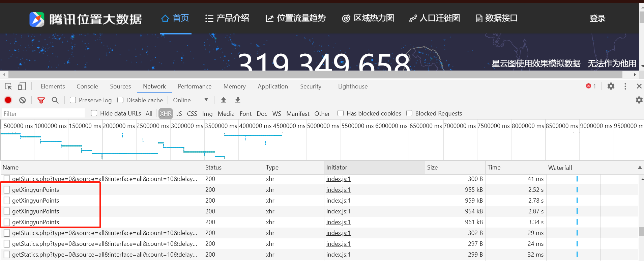Select the getXingyunPoints request sized 961 kB
The height and width of the screenshot is (261, 644).
pos(35,222)
